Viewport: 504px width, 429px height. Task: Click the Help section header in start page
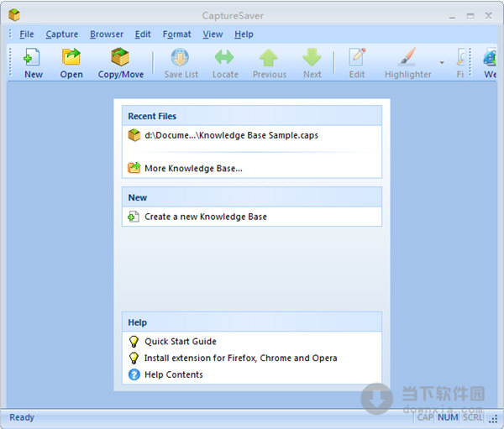click(x=252, y=322)
